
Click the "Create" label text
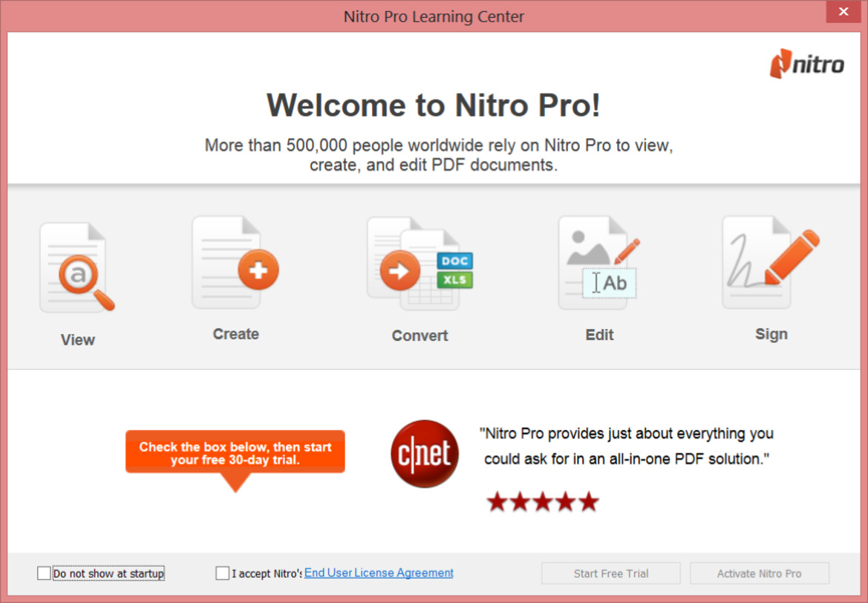pos(236,334)
